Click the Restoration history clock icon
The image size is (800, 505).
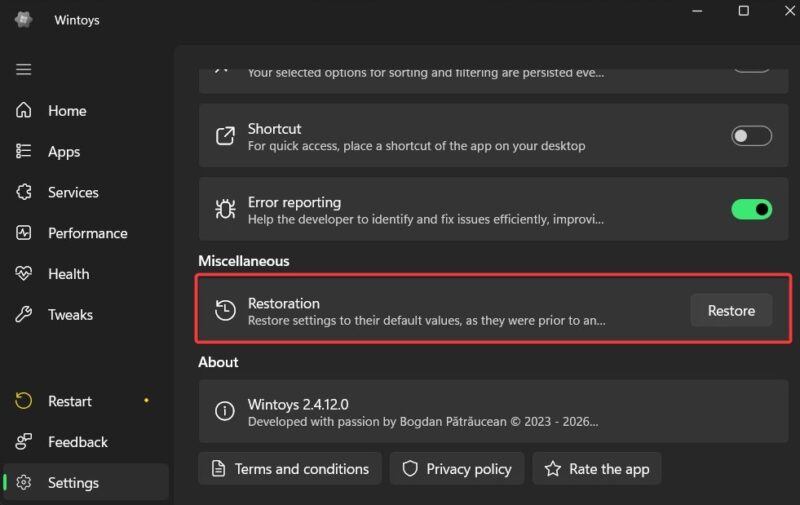click(x=225, y=310)
